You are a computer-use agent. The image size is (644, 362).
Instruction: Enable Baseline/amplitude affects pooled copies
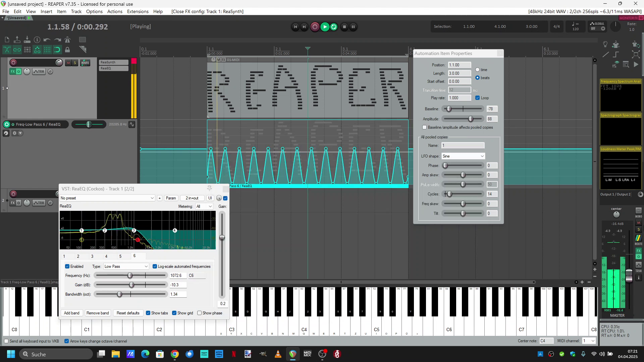(x=425, y=127)
